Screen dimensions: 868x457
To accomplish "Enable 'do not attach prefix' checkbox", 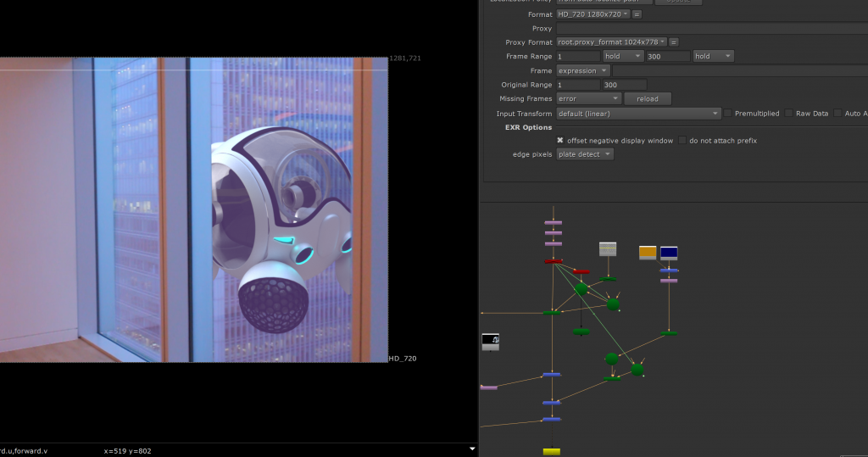I will (x=682, y=140).
